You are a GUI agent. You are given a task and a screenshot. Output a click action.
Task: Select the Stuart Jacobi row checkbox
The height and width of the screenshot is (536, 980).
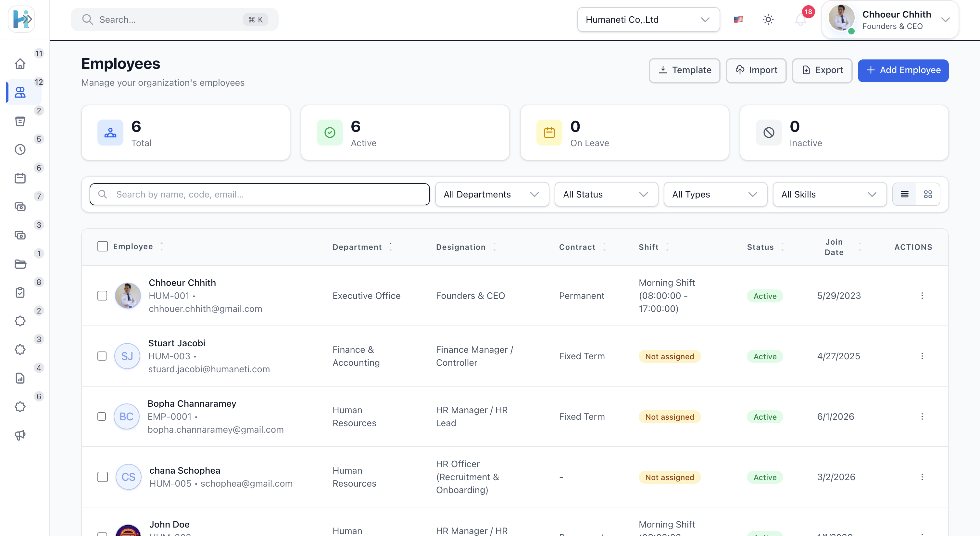102,356
